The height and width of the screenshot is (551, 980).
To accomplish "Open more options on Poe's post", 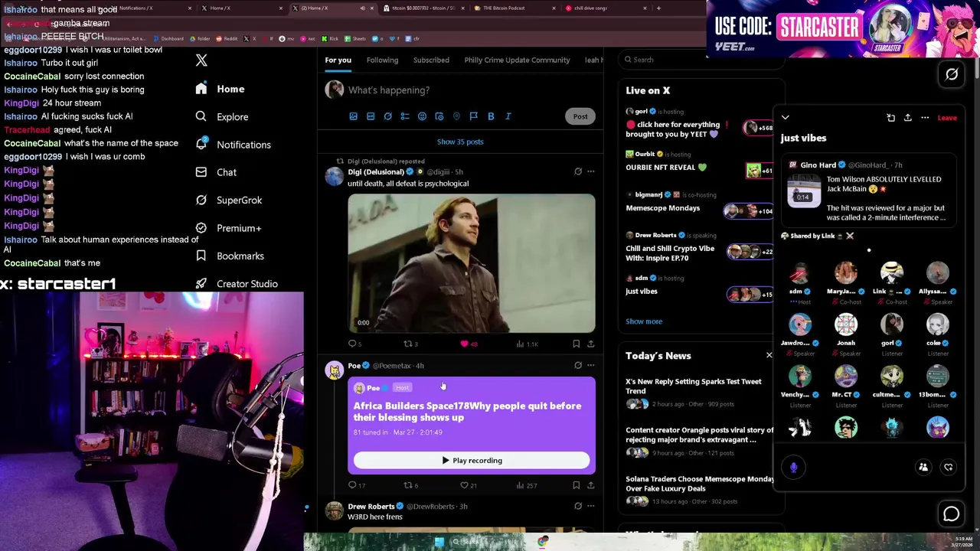I will point(590,366).
